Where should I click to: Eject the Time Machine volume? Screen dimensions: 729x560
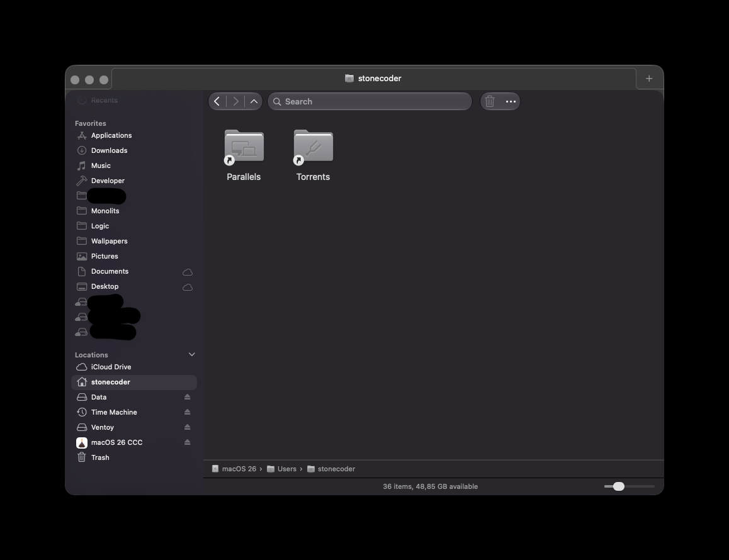pos(188,412)
